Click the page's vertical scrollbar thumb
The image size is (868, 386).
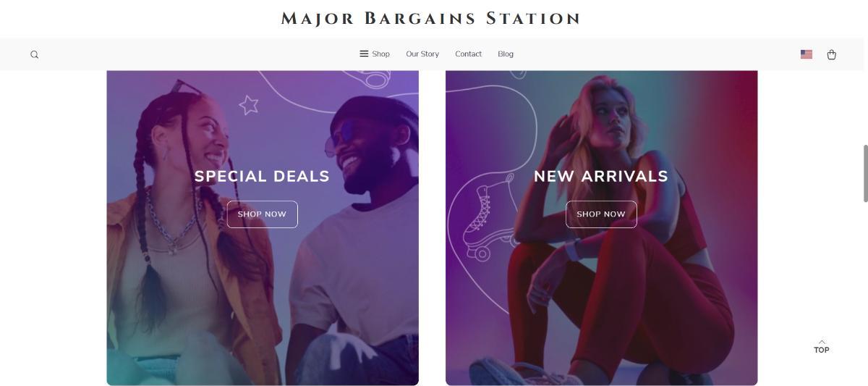coord(864,174)
